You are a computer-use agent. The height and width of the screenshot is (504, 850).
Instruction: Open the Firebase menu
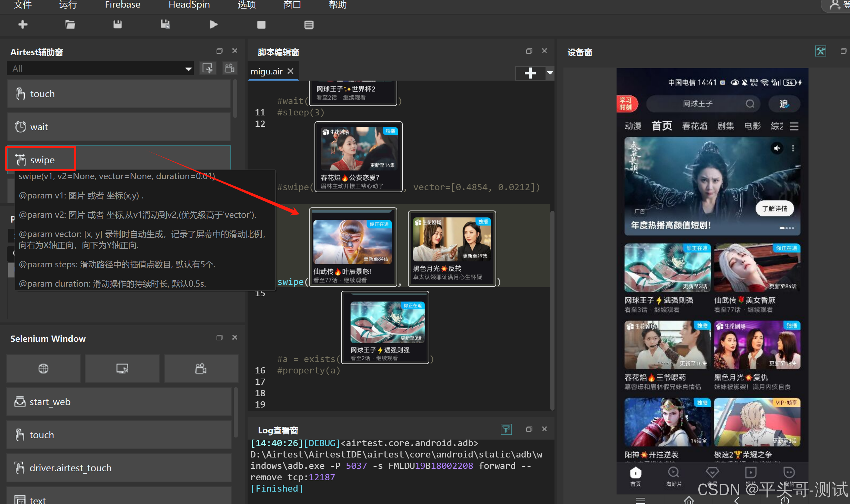[122, 5]
